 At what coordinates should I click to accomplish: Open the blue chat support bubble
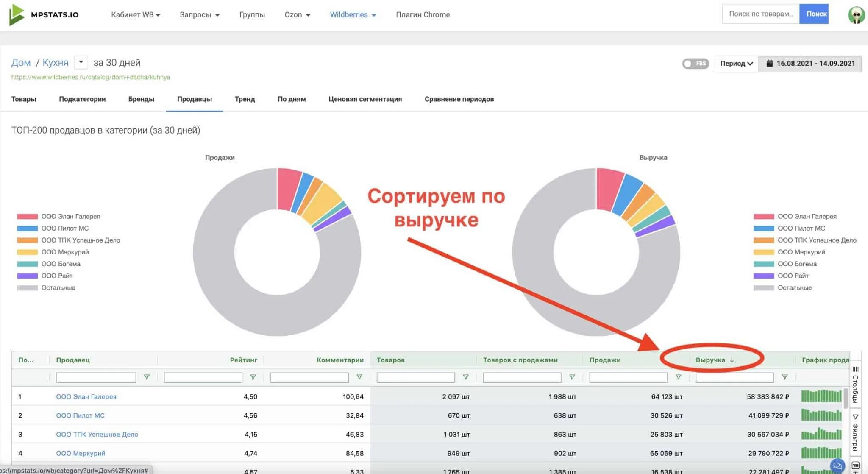click(837, 466)
